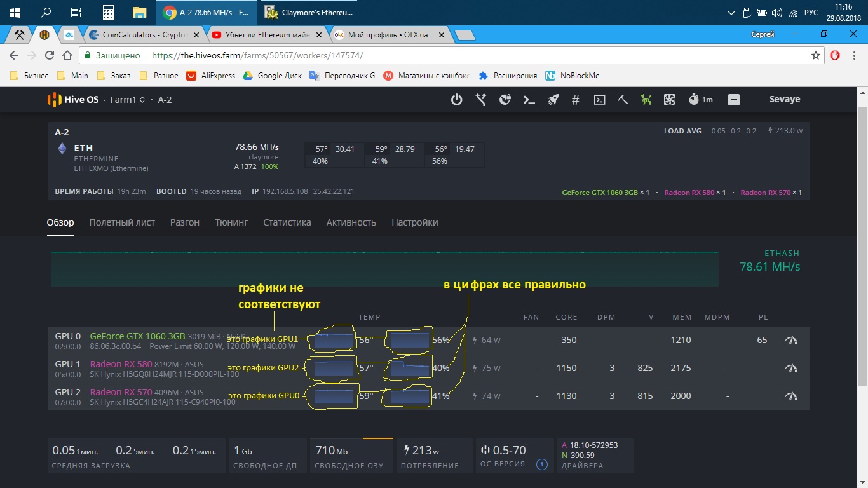Open the fan autofan settings icon

click(x=669, y=100)
